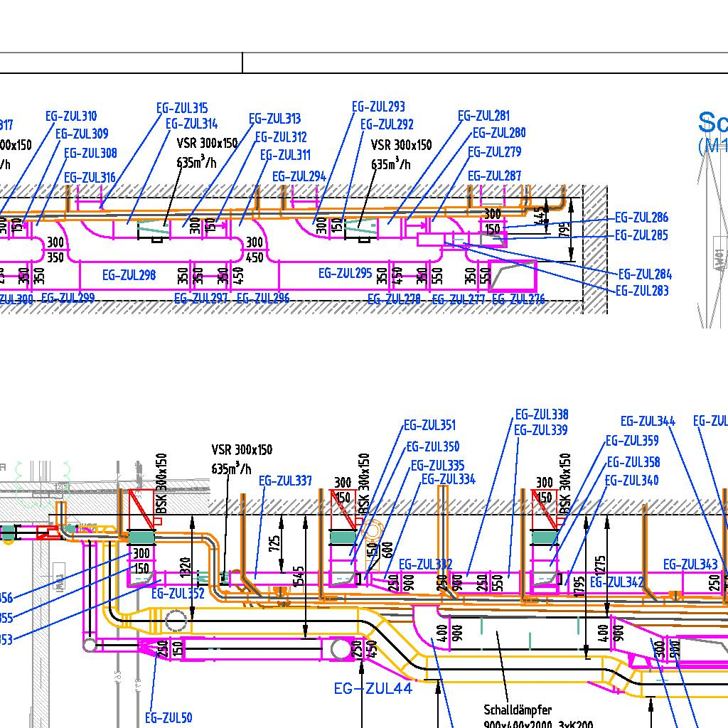Select the EG-ZUL359 annotation

(x=632, y=441)
